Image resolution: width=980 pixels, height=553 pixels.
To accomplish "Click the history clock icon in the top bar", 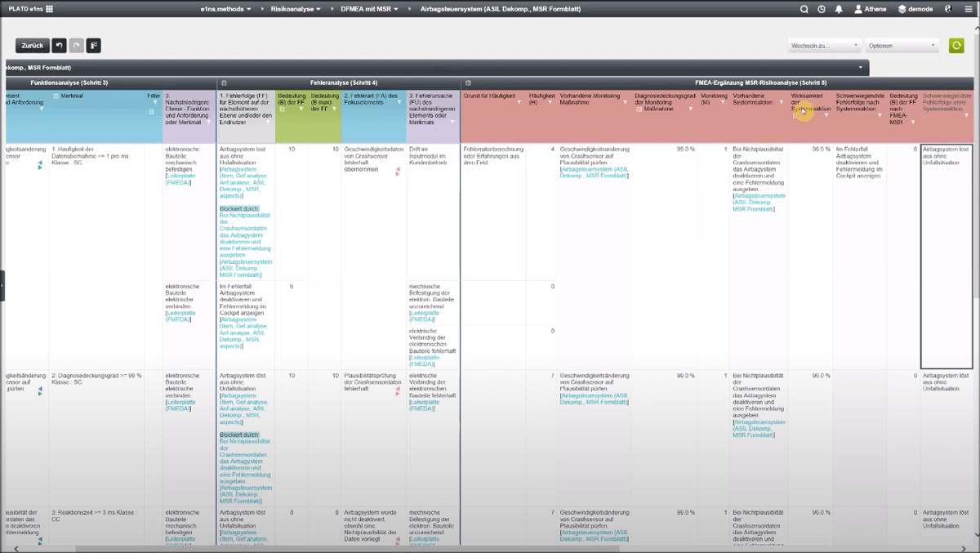I will click(822, 9).
